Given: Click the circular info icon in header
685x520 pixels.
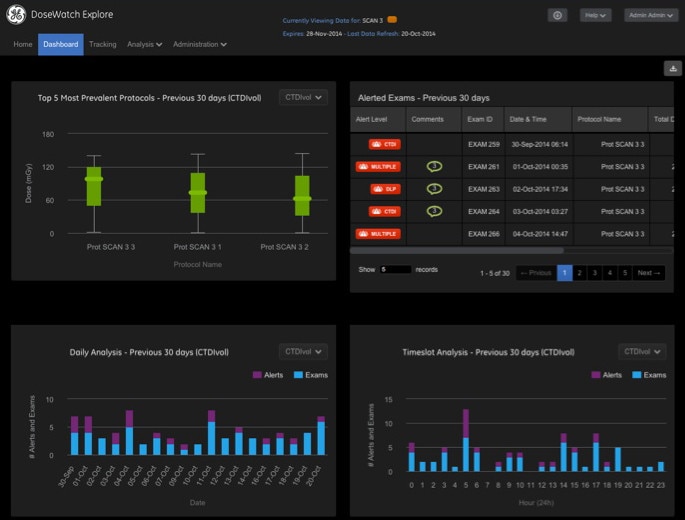Looking at the screenshot, I should click(x=557, y=15).
